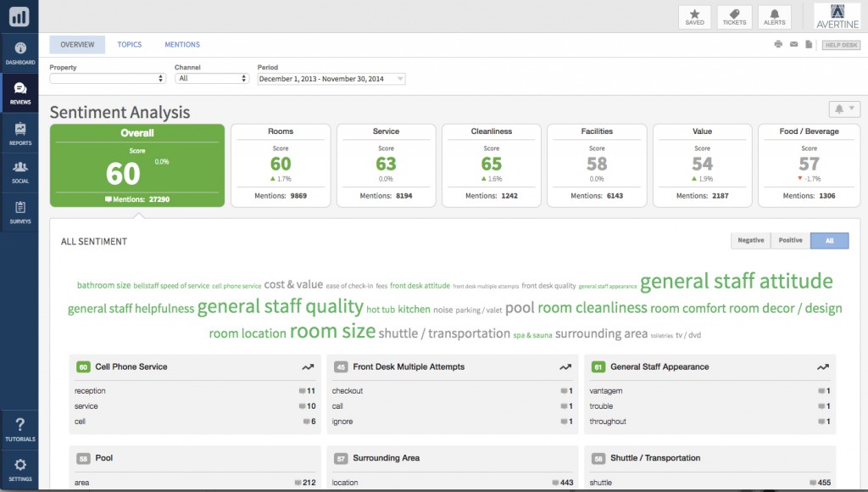Switch to the Topics tab
The image size is (868, 492).
[x=130, y=45]
